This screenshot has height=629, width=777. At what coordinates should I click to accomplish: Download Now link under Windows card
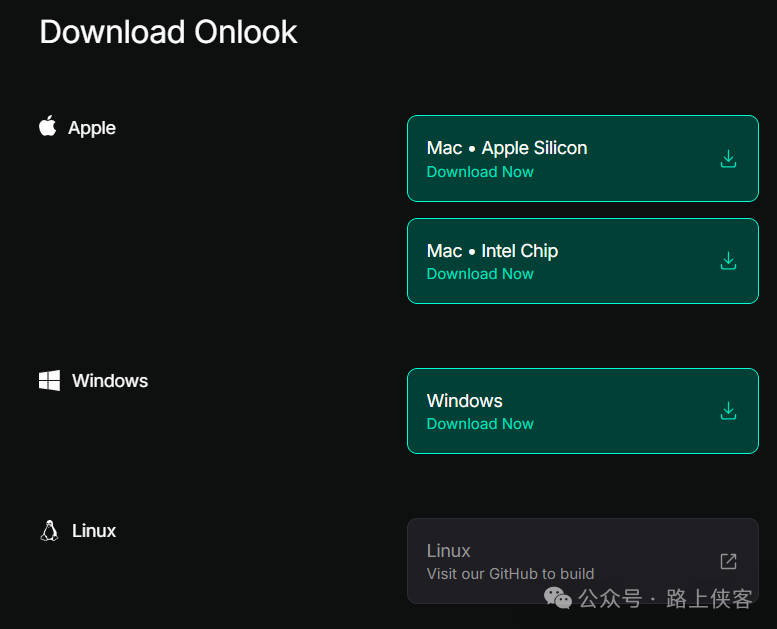pyautogui.click(x=480, y=424)
